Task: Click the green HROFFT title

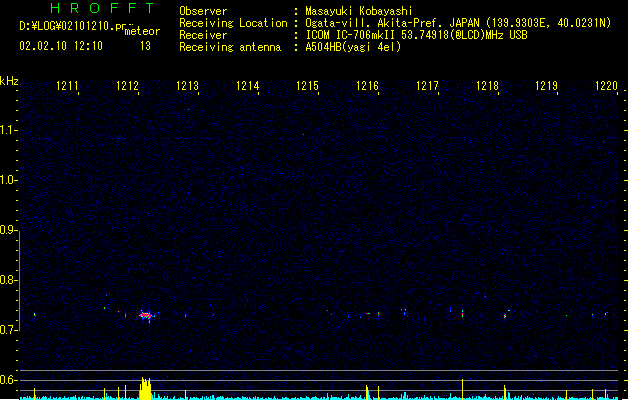Action: 102,8
